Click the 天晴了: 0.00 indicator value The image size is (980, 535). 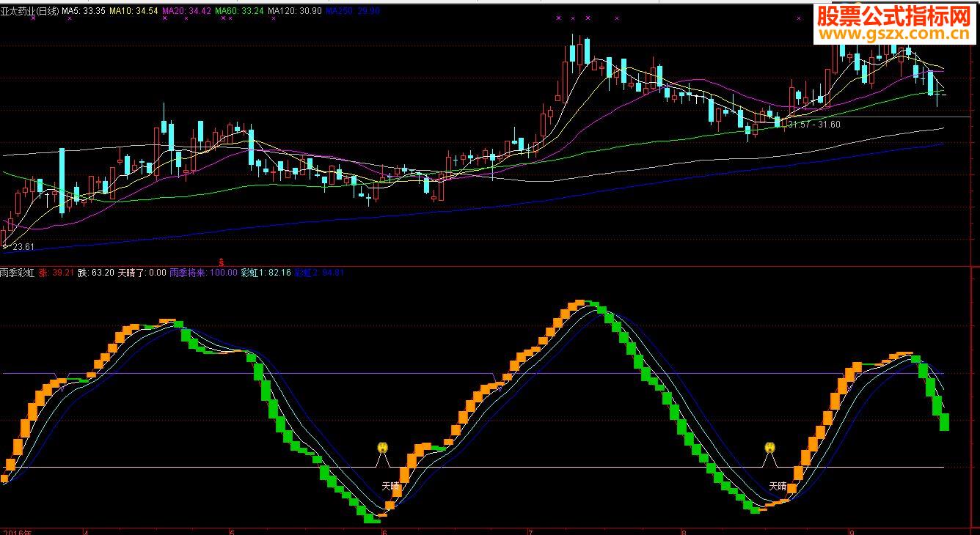(x=142, y=273)
